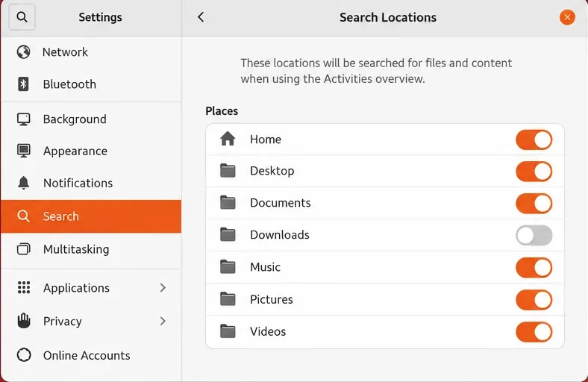The height and width of the screenshot is (382, 588).
Task: Click the Pictures place label
Action: pyautogui.click(x=271, y=299)
